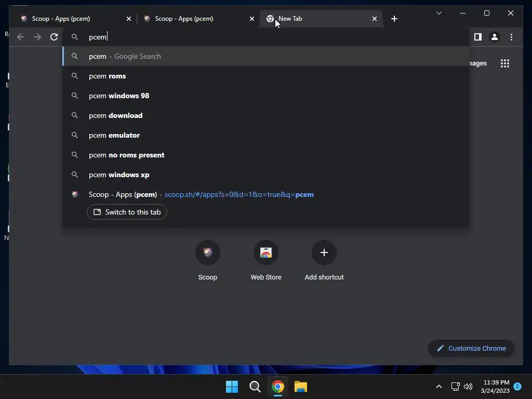Pick the pcem windows xp suggestion

coord(266,175)
